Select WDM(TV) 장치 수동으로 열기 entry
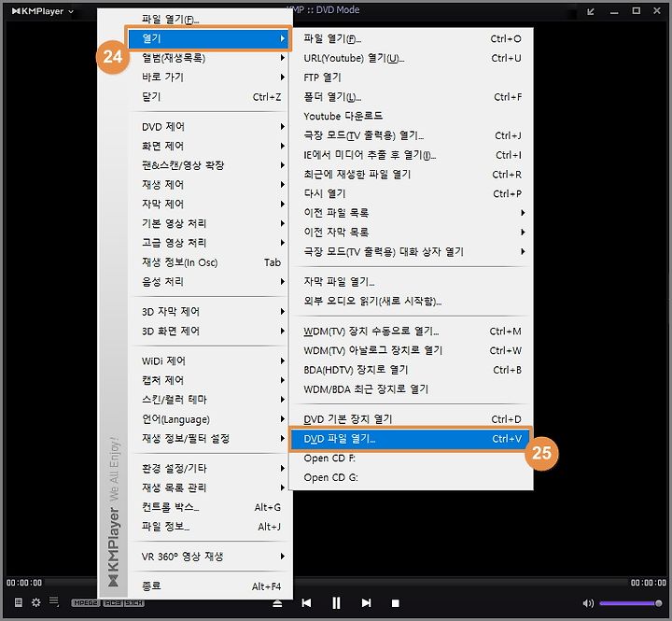The image size is (672, 621). tap(413, 332)
